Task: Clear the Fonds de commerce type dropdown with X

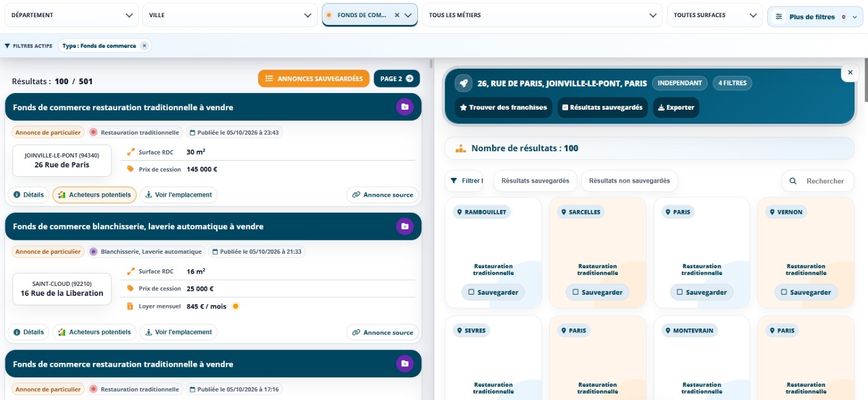Action: [x=397, y=16]
